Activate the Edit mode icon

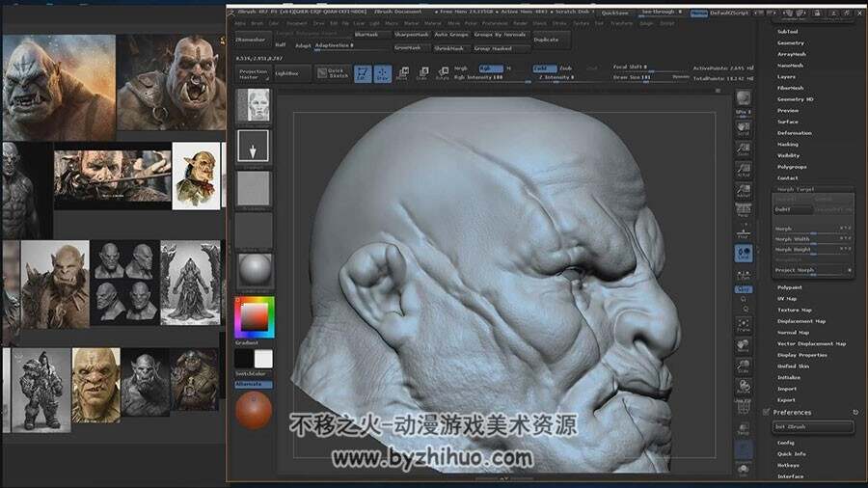tap(362, 73)
